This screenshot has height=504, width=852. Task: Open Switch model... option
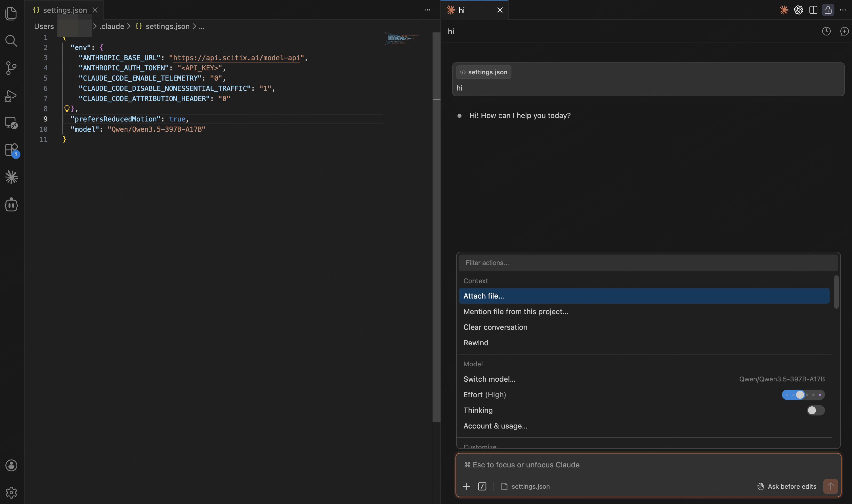point(644,379)
